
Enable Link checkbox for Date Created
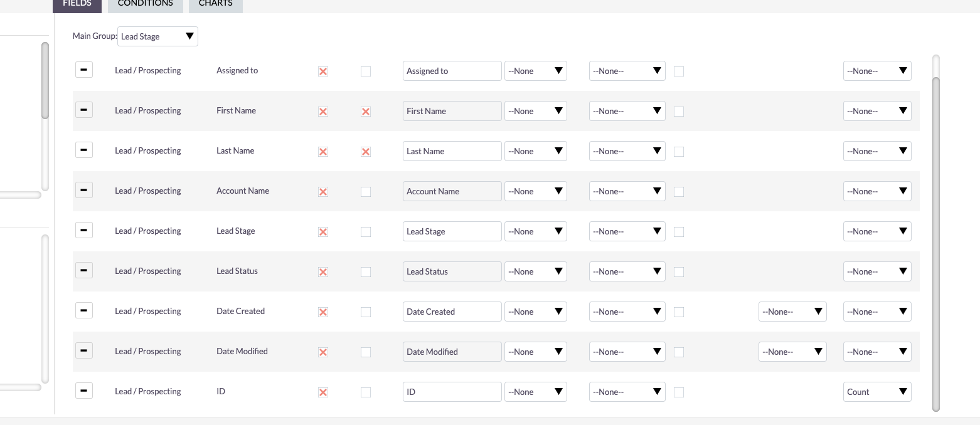pyautogui.click(x=366, y=312)
